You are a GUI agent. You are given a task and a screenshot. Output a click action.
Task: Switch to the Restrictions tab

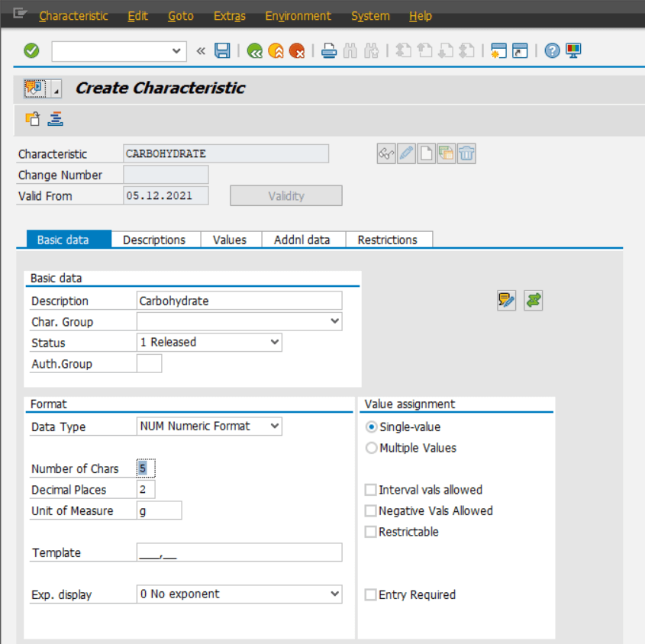[x=389, y=239]
